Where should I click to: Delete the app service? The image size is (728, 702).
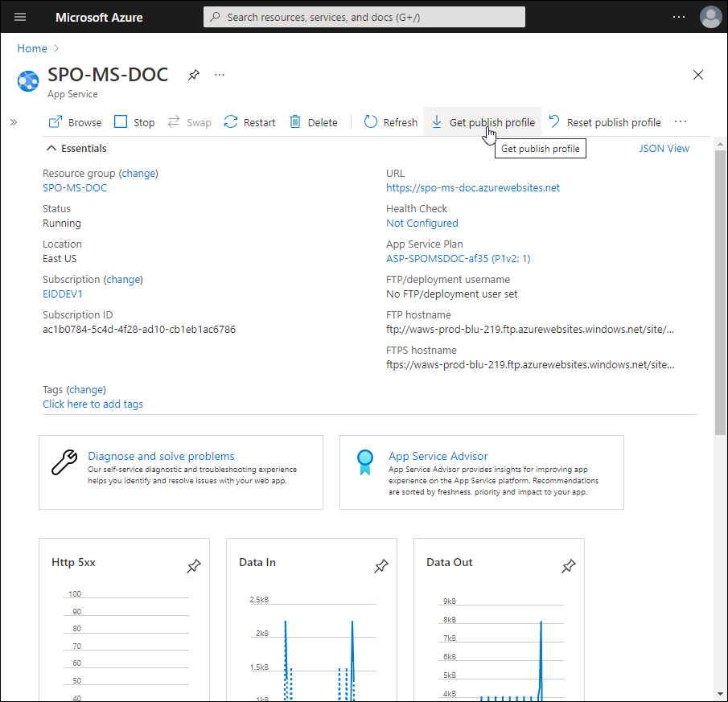[x=313, y=122]
